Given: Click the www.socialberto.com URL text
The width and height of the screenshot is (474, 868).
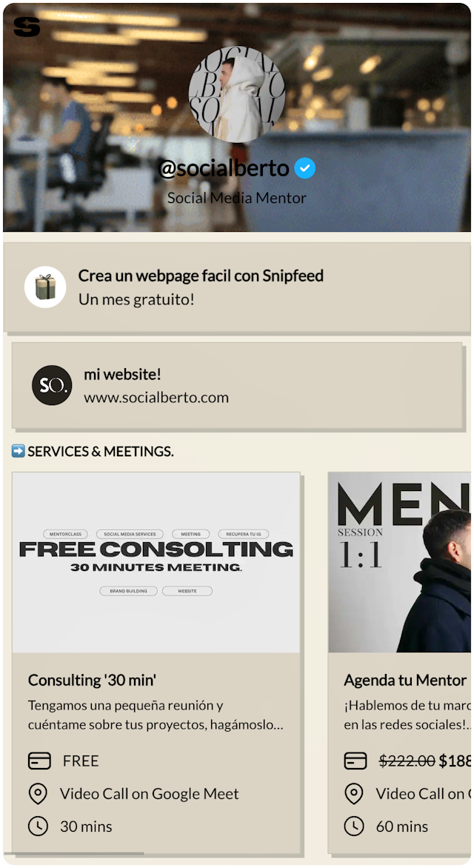Looking at the screenshot, I should (156, 398).
